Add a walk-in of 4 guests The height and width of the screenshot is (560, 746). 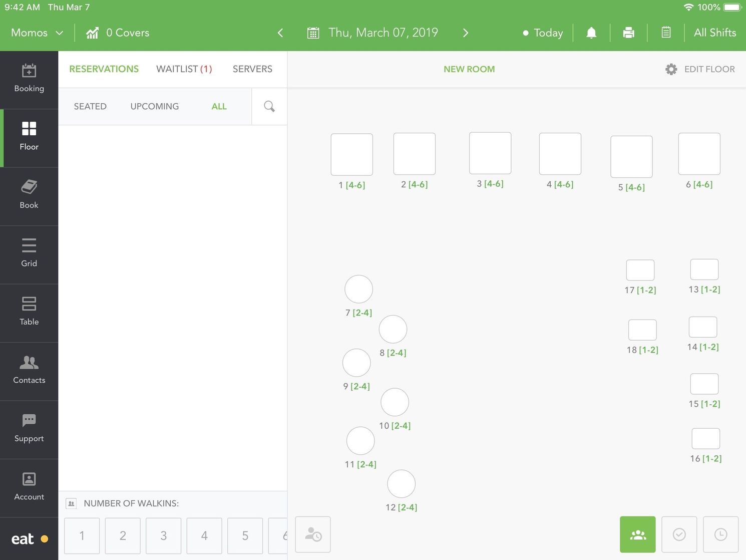pyautogui.click(x=204, y=536)
